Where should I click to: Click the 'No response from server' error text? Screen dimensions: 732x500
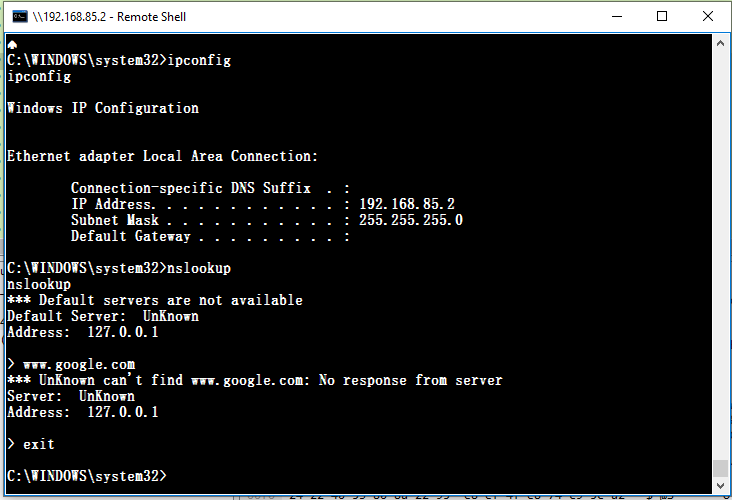tap(410, 380)
